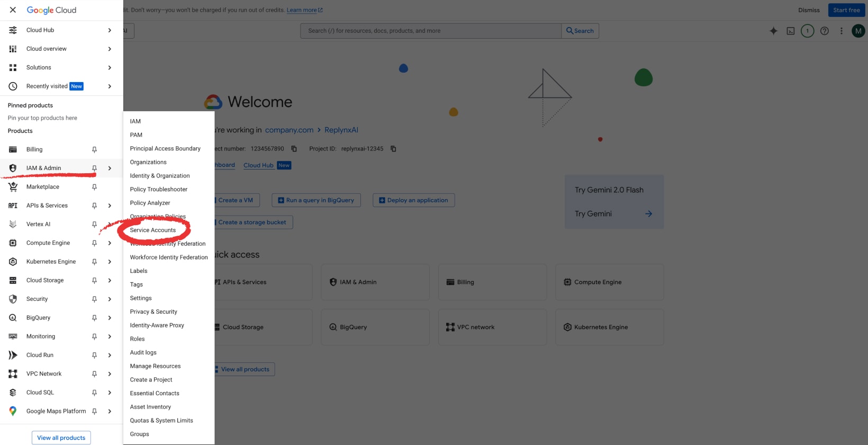Viewport: 868px width, 445px height.
Task: Open the account avatar M
Action: pos(858,31)
